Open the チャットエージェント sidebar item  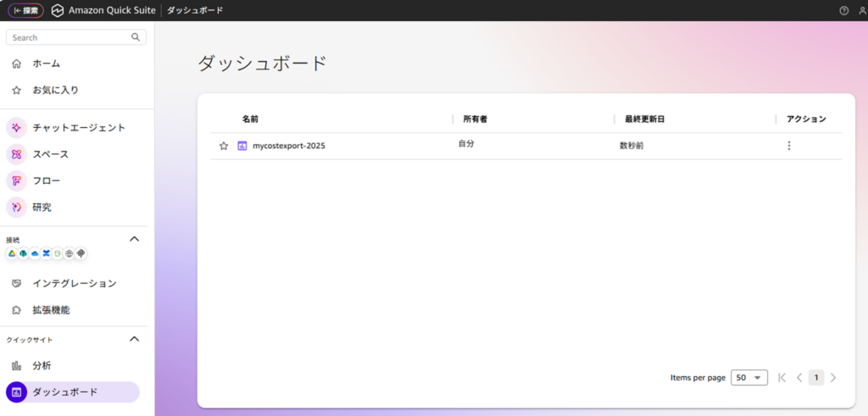[x=78, y=128]
